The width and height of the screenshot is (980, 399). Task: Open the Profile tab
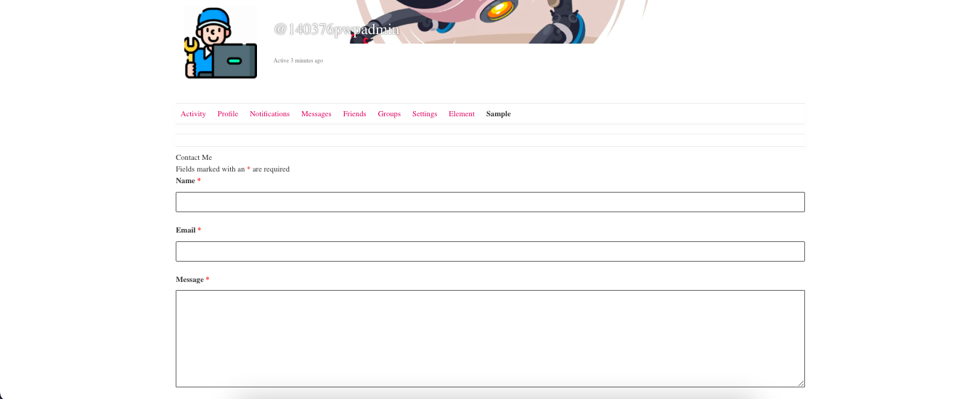[x=228, y=114]
